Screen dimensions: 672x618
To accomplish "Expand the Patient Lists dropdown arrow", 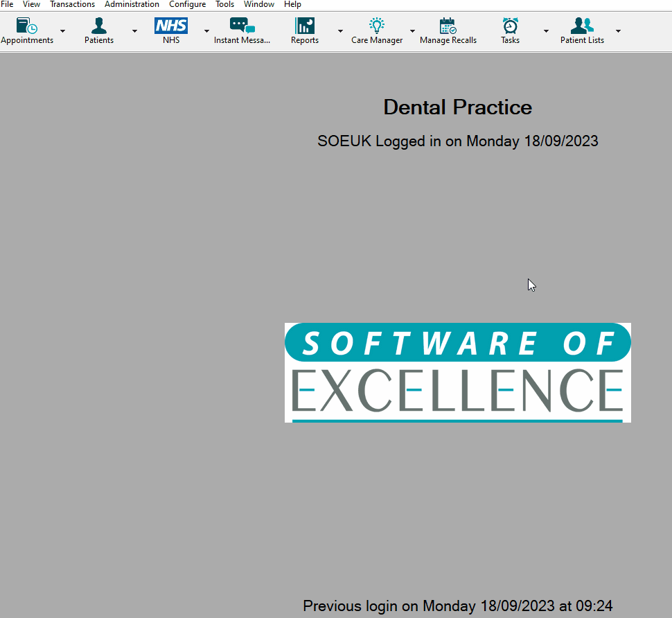I will 618,31.
